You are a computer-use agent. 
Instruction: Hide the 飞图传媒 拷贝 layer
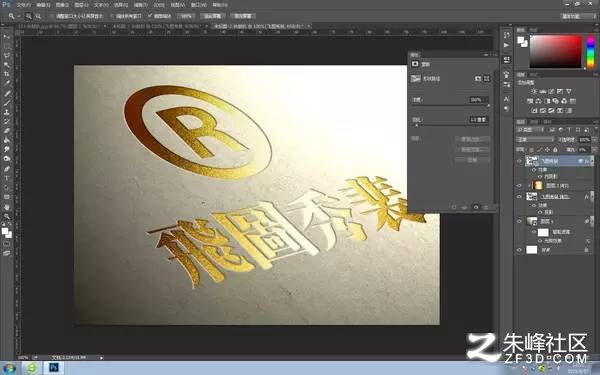[519, 196]
